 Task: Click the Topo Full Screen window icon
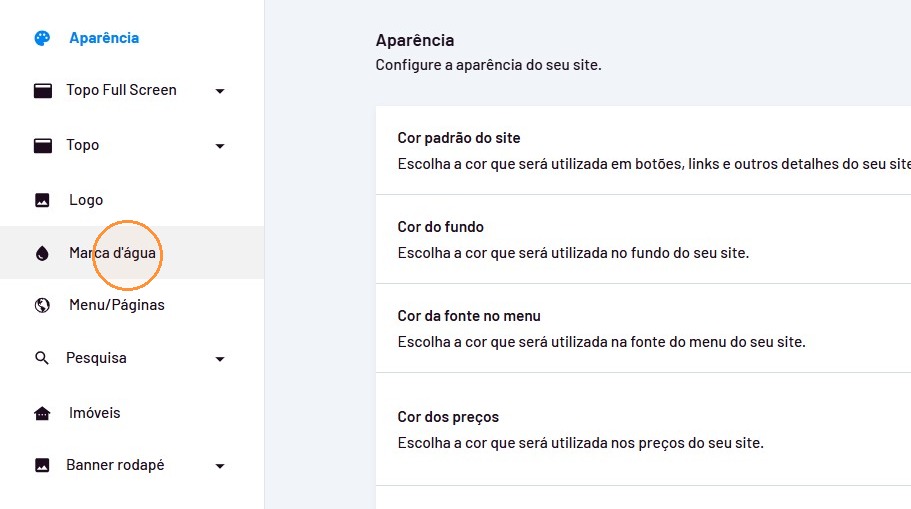pos(42,91)
